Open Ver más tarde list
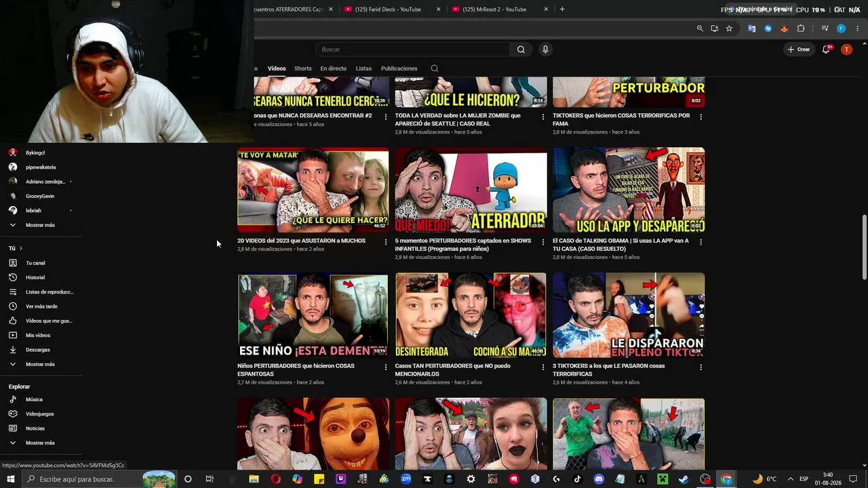 41,306
